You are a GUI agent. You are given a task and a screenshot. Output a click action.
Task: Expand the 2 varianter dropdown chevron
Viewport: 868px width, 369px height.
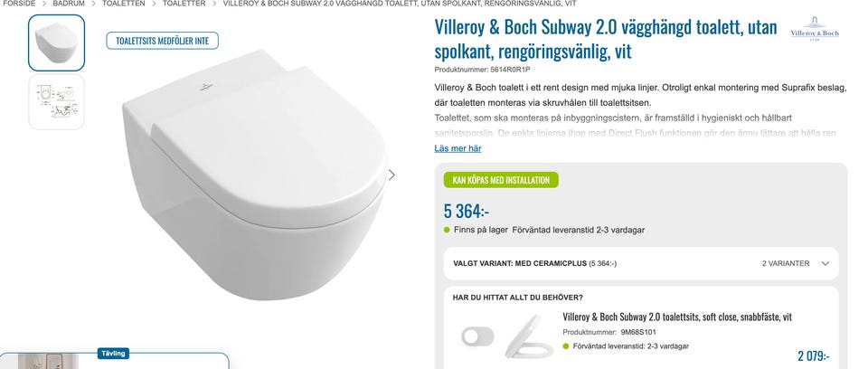coord(826,264)
